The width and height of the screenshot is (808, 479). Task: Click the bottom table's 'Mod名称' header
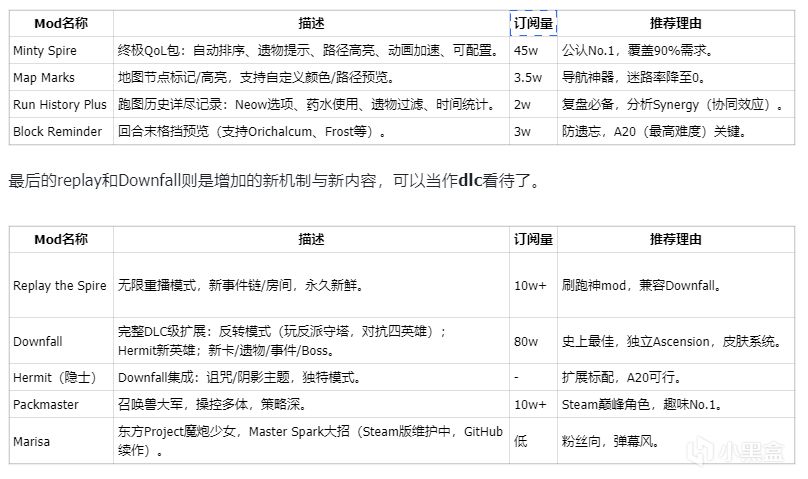(x=61, y=239)
